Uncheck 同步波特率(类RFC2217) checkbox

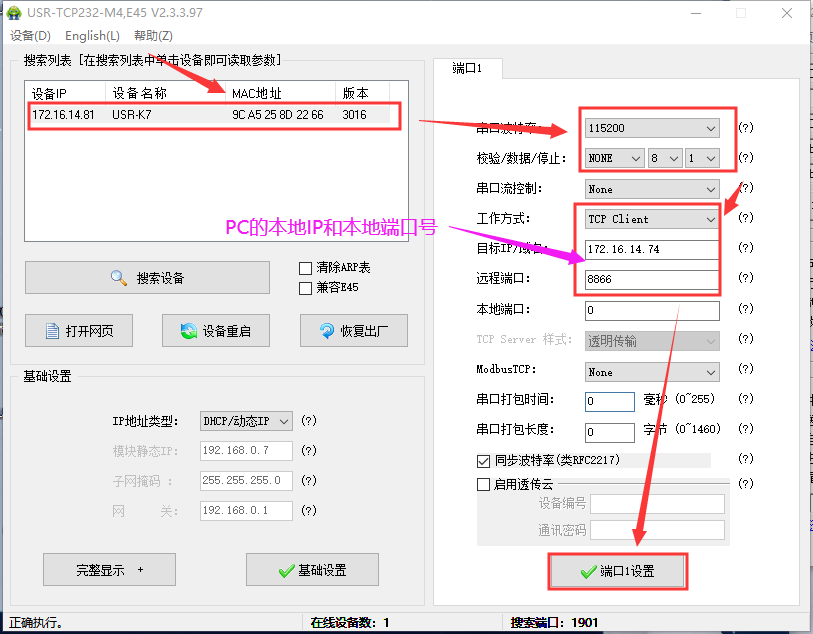[x=484, y=461]
